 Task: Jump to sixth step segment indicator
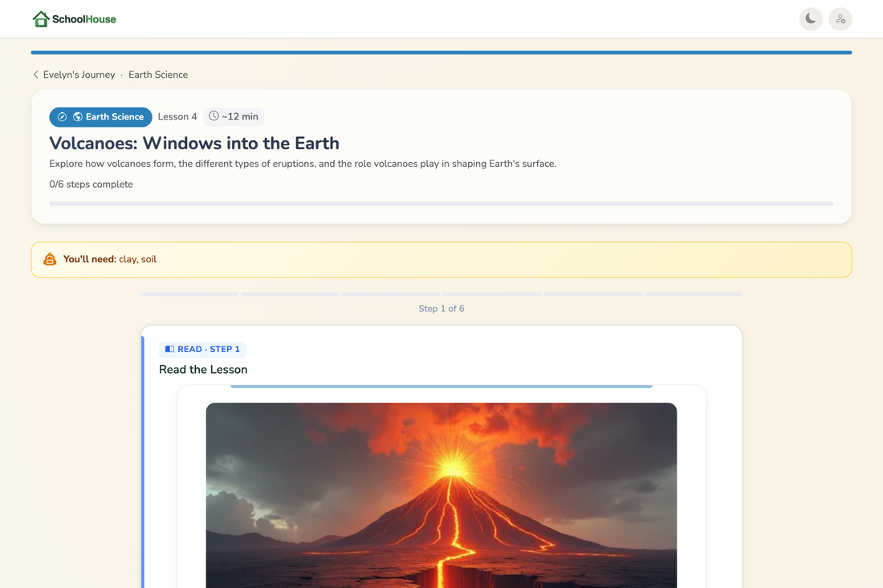694,294
